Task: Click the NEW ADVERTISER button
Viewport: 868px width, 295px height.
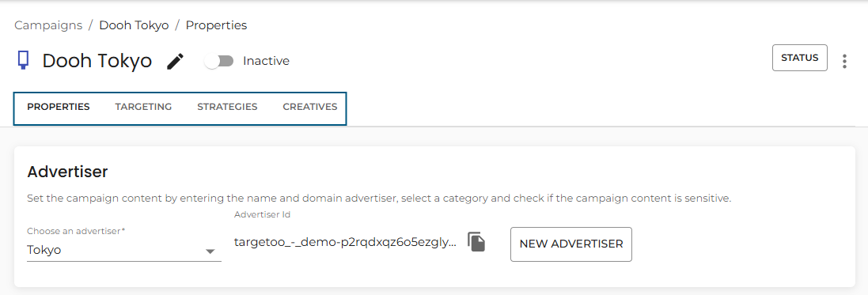Action: click(x=570, y=244)
